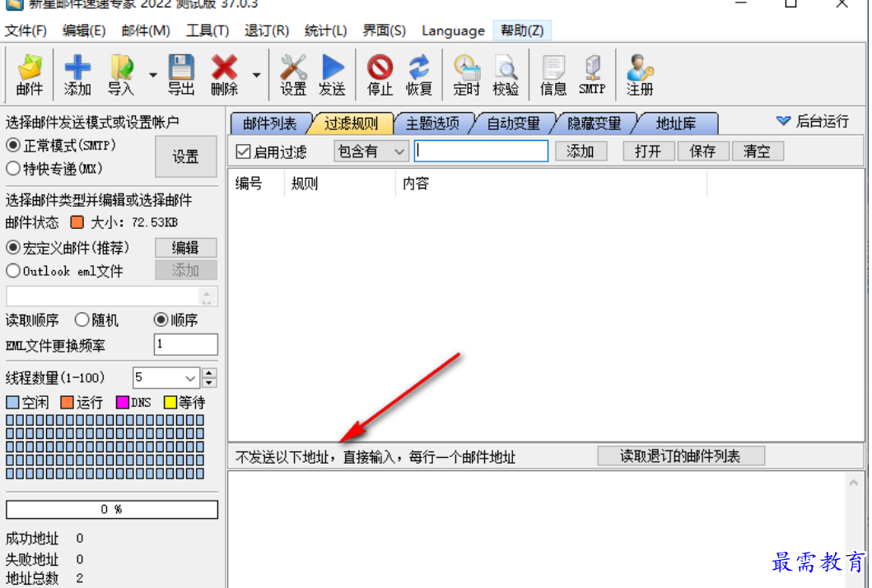Click 后台运行 background run link

pos(813,121)
